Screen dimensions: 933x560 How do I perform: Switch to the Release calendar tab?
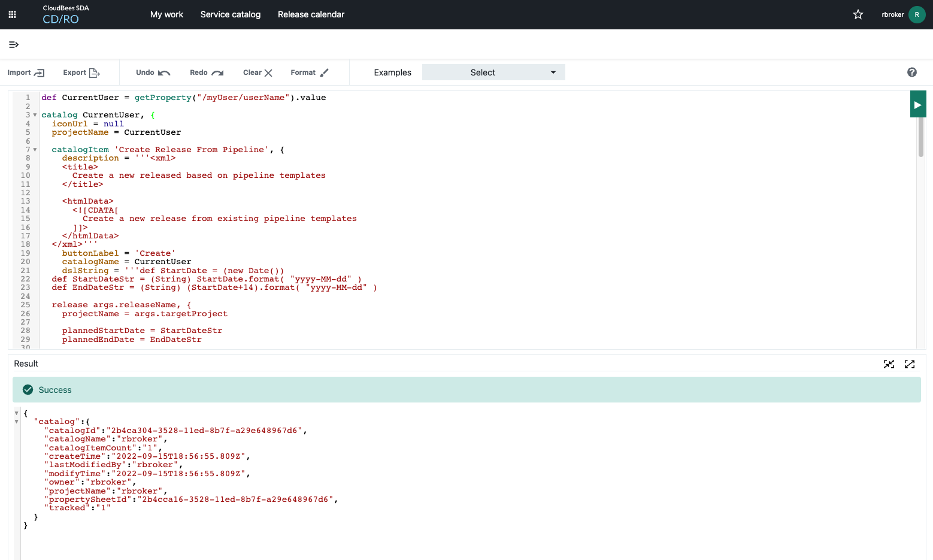(x=311, y=14)
